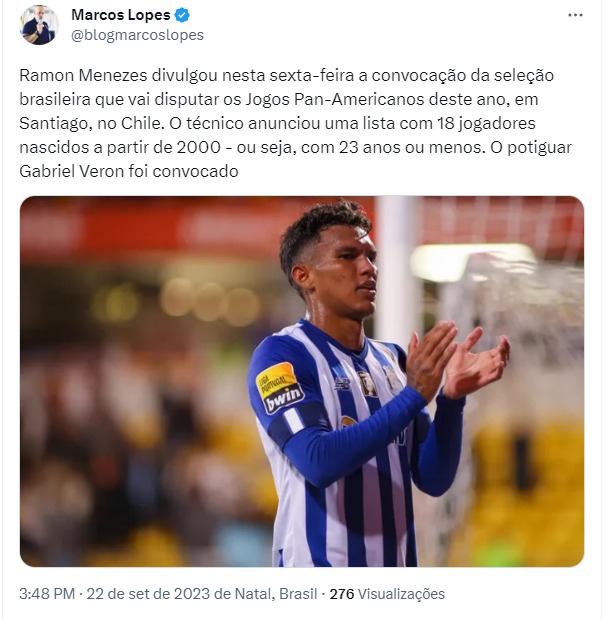
Task: Open the attached footballer photo
Action: tap(302, 381)
